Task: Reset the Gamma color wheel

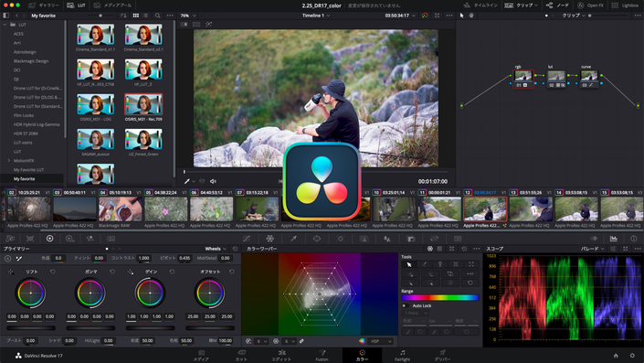Action: pos(112,272)
